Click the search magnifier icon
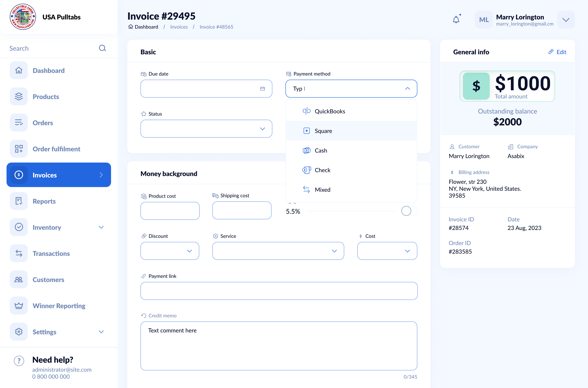 102,48
